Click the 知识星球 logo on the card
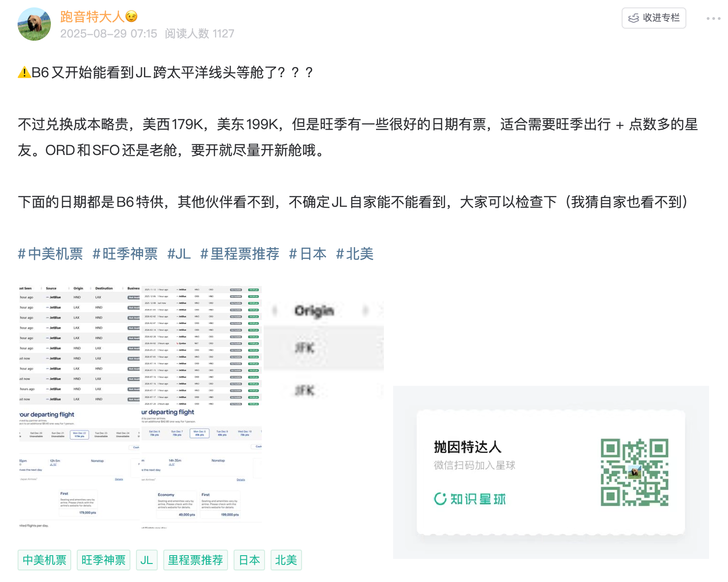This screenshot has height=582, width=728. pyautogui.click(x=470, y=499)
